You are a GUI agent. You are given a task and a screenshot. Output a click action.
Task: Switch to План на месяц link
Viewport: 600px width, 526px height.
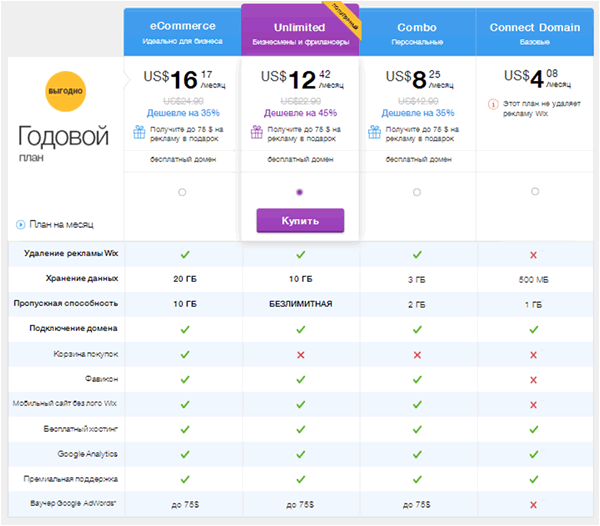61,225
